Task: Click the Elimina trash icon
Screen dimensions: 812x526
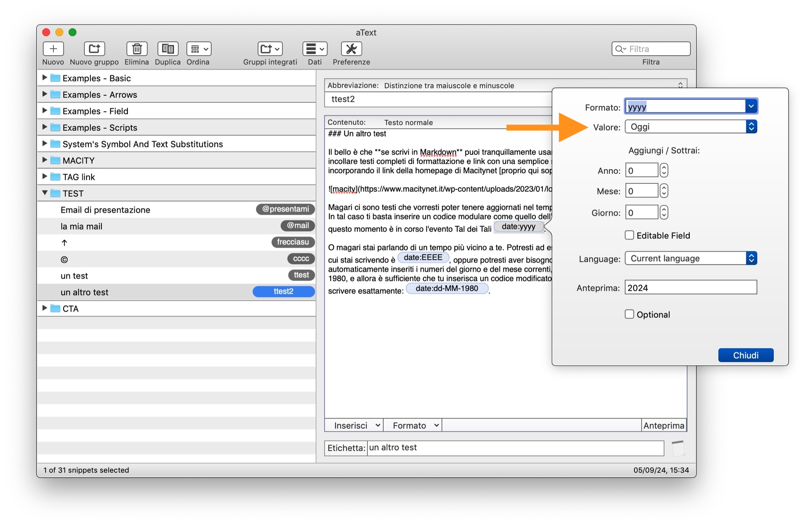Action: click(137, 49)
